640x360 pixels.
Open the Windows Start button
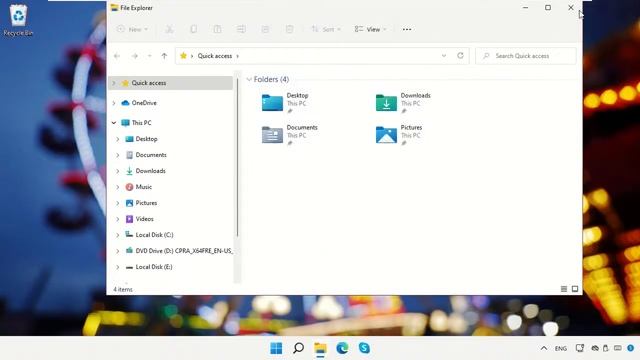pyautogui.click(x=276, y=348)
